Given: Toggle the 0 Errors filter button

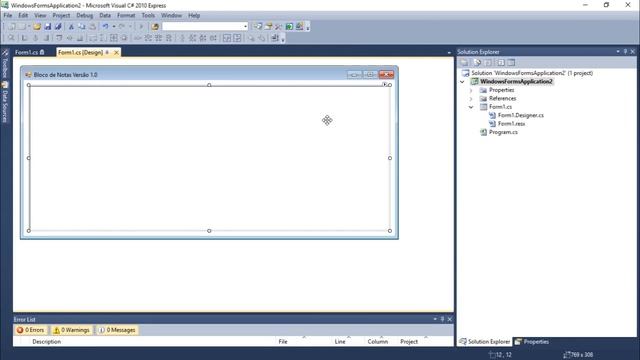Looking at the screenshot, I should [31, 330].
